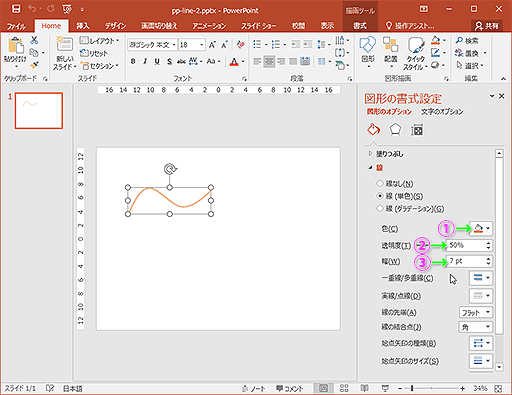The height and width of the screenshot is (395, 512).
Task: Click the ノート button in status bar
Action: pyautogui.click(x=254, y=388)
